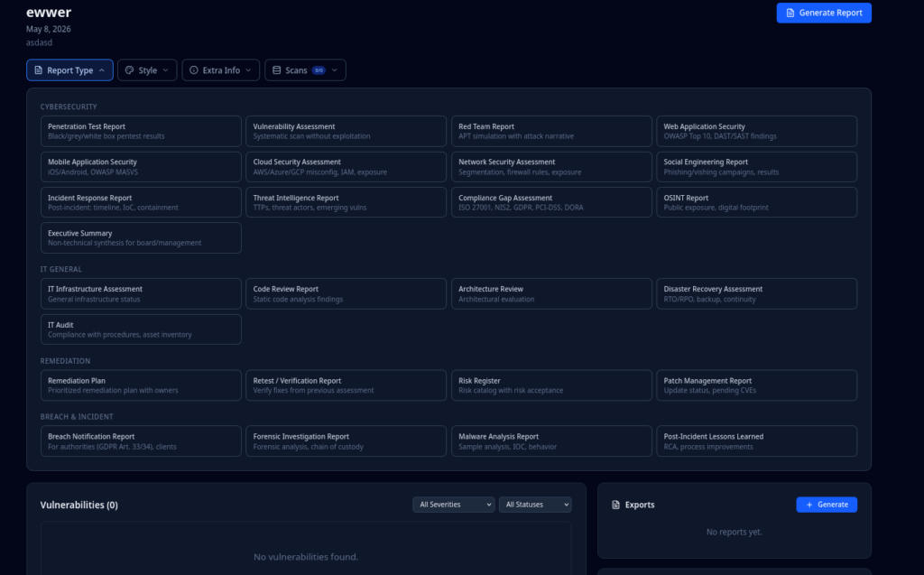Open the Extra Info dropdown
The height and width of the screenshot is (575, 924).
[221, 70]
